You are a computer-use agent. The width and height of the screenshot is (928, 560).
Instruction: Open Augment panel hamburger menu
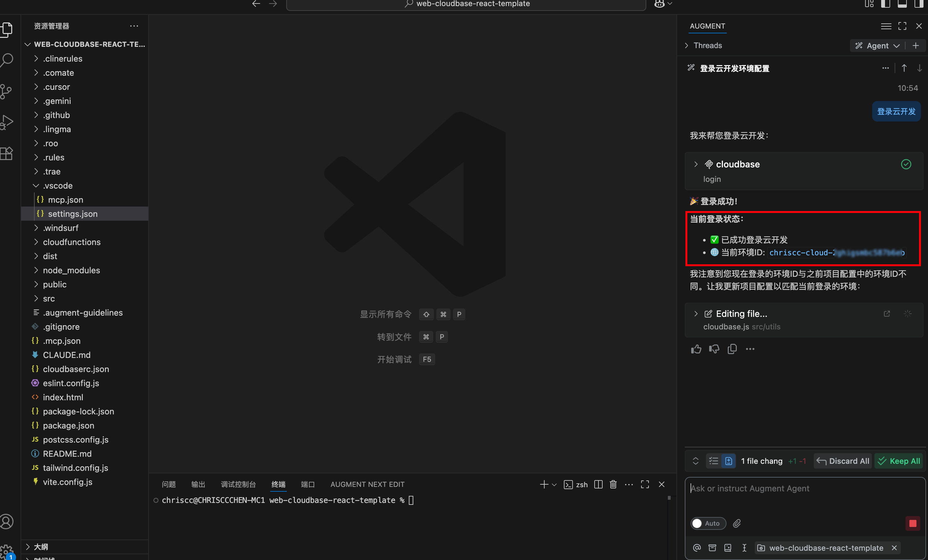click(886, 26)
